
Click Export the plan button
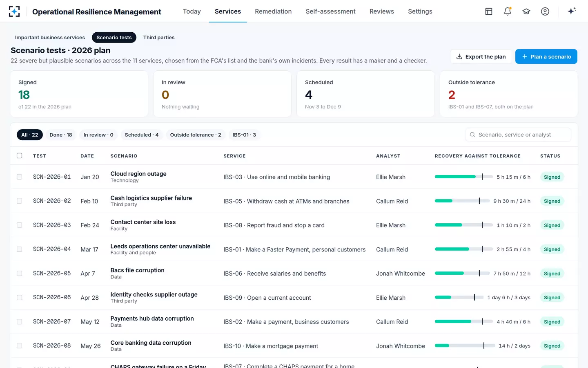pos(481,57)
